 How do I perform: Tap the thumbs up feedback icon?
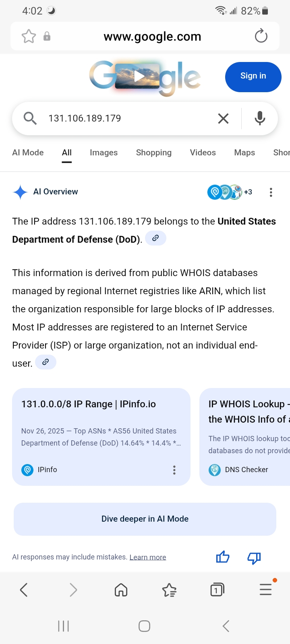pyautogui.click(x=223, y=557)
